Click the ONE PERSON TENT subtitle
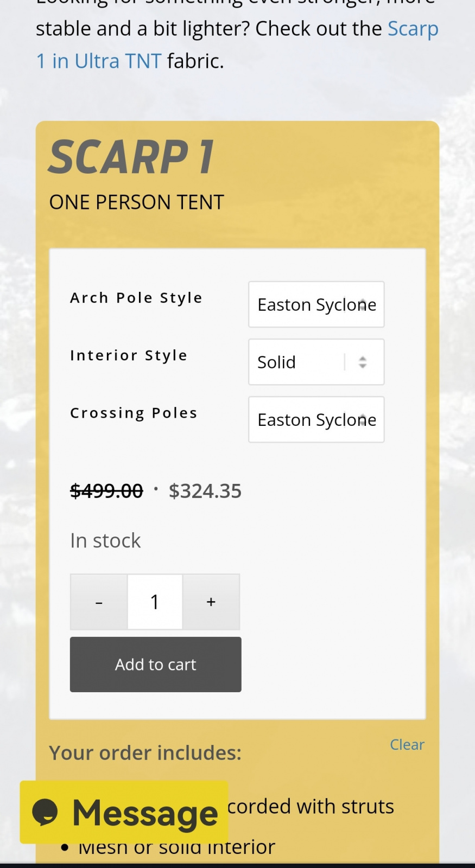 [136, 202]
